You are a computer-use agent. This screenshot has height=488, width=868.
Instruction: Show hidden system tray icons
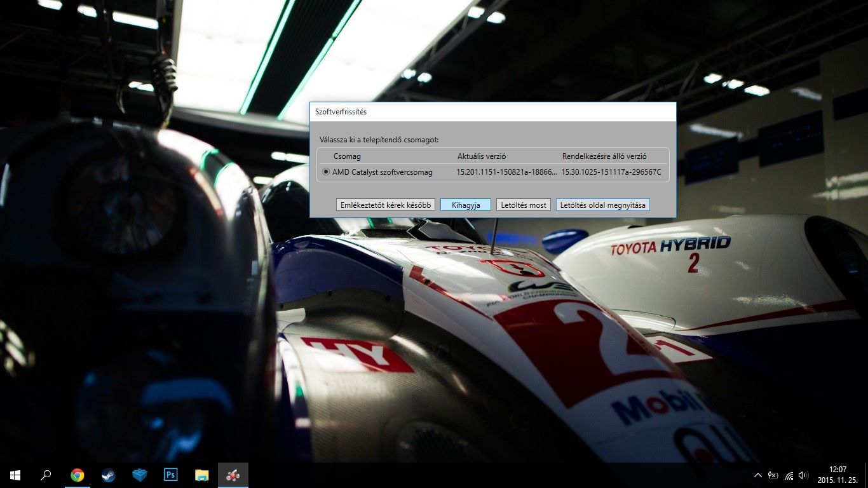758,475
